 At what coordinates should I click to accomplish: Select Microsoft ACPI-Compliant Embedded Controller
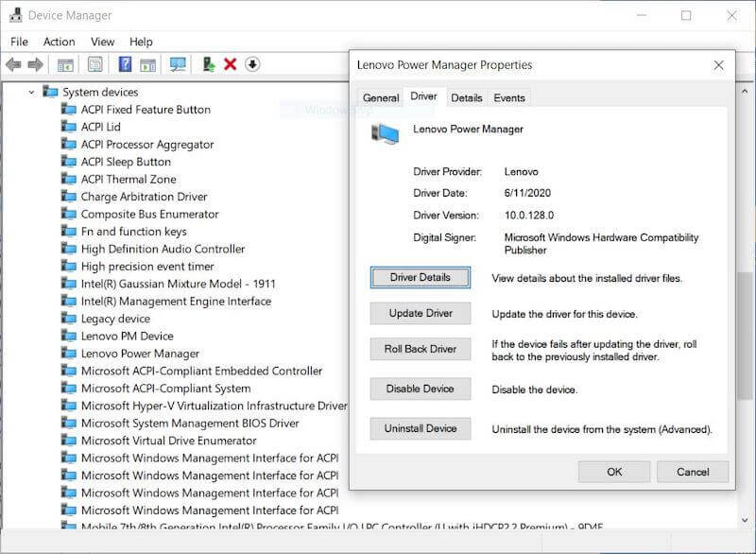pyautogui.click(x=201, y=371)
